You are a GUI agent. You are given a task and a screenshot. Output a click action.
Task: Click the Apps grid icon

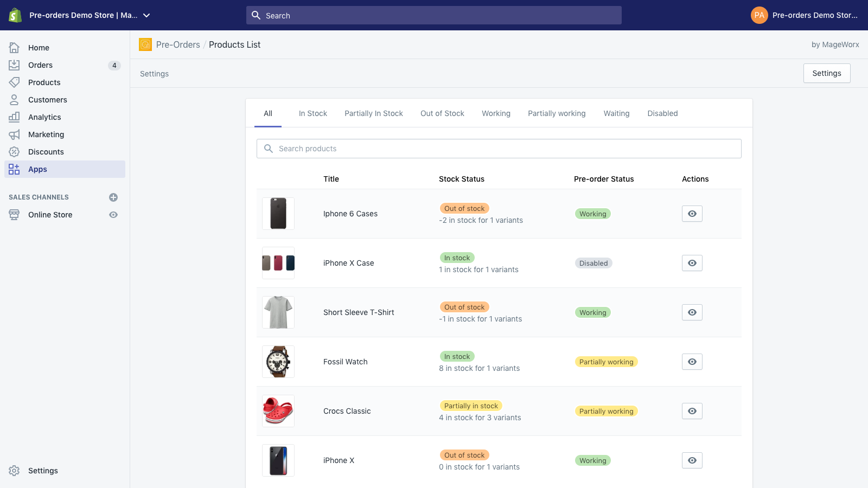click(14, 169)
